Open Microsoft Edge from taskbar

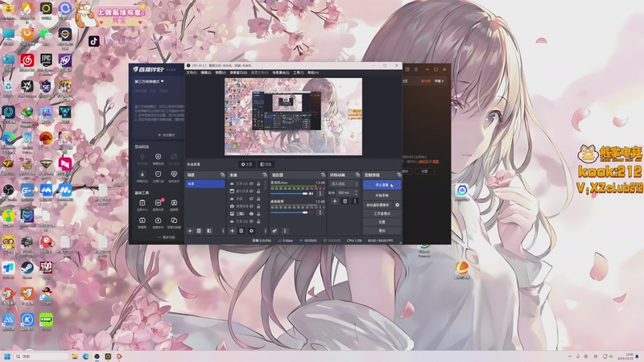(x=86, y=356)
